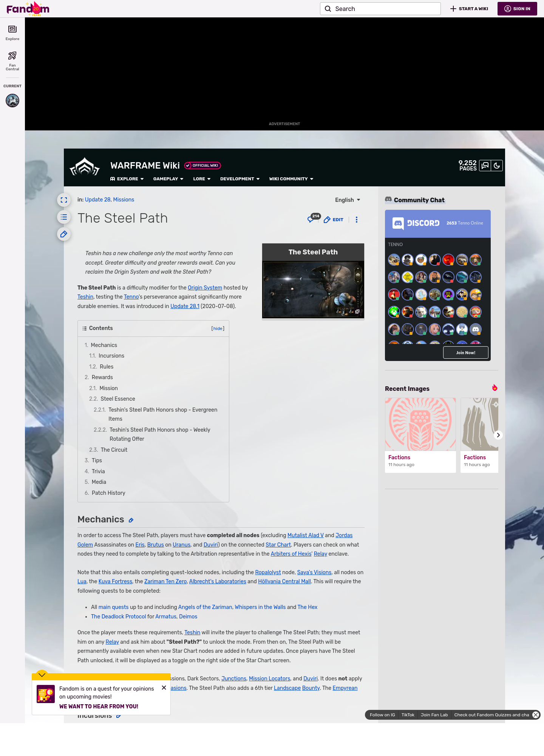The width and height of the screenshot is (544, 756).
Task: Click the trending flame icon by Recent Images
Action: 495,388
